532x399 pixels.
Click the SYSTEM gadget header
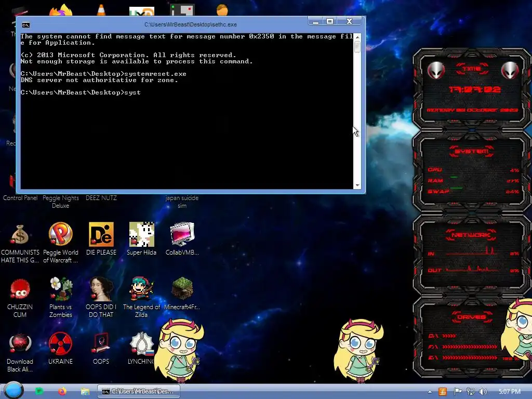coord(472,151)
